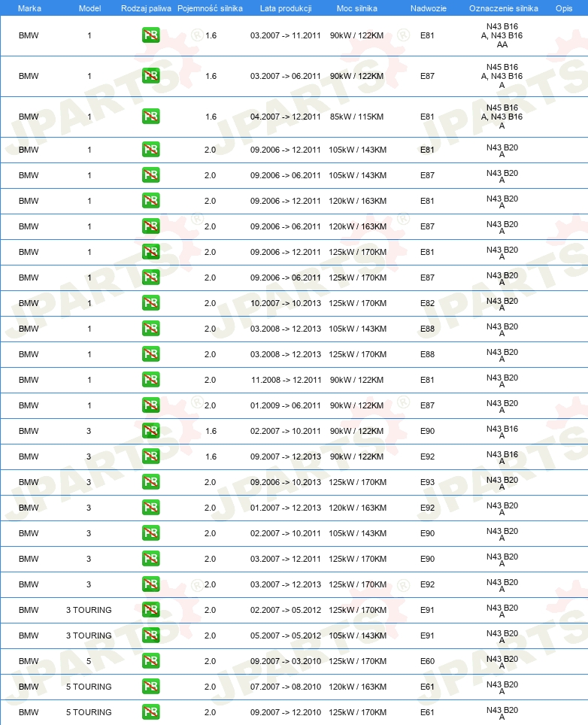Click the E60 body cell
Screen dimensions: 588x725
pos(427,661)
